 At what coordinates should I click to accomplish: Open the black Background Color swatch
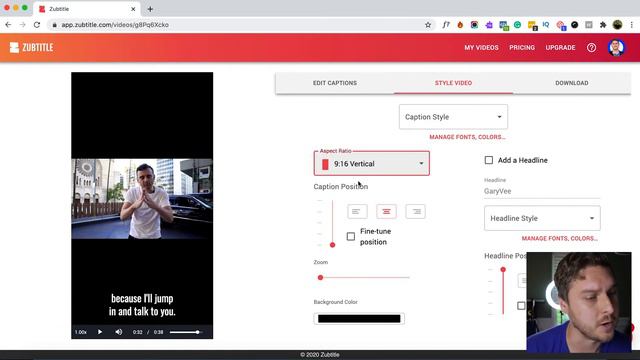(359, 319)
